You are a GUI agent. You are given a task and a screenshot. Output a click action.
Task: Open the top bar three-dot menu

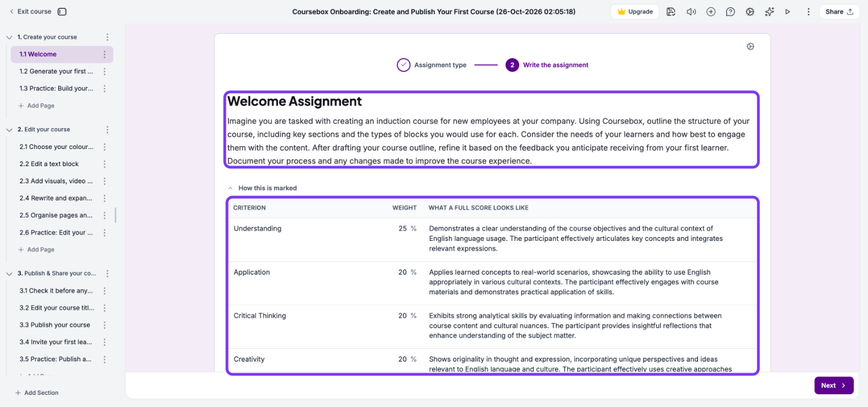coord(808,12)
